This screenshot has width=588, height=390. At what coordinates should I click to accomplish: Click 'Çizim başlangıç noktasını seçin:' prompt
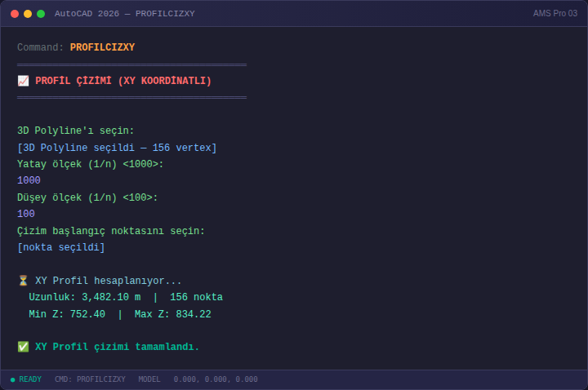111,231
